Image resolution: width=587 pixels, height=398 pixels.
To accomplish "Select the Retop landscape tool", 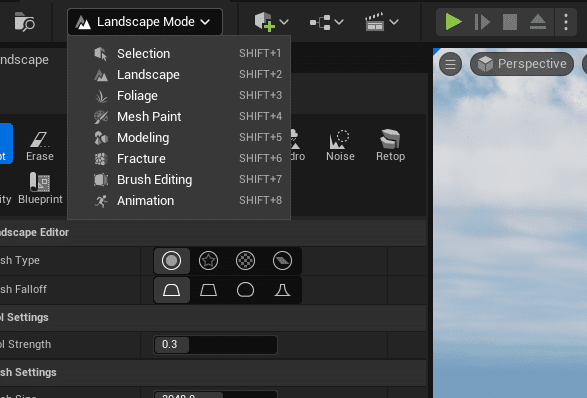I will coord(390,146).
